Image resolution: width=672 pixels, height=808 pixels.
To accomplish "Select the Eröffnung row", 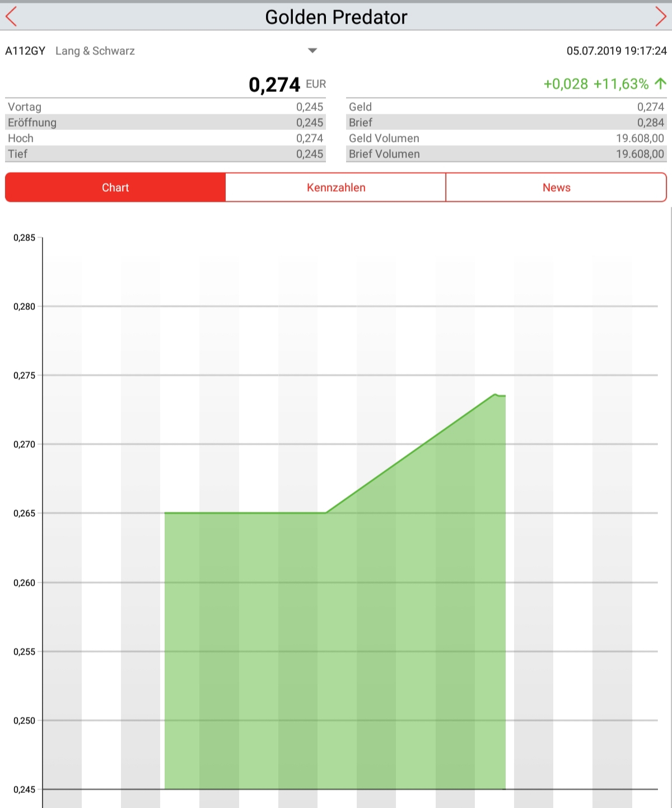I will point(165,123).
